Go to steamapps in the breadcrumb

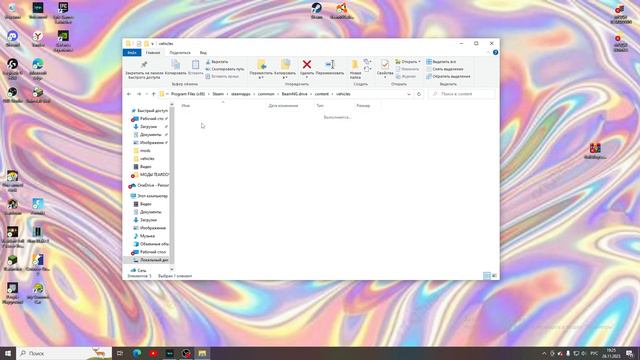pyautogui.click(x=240, y=94)
